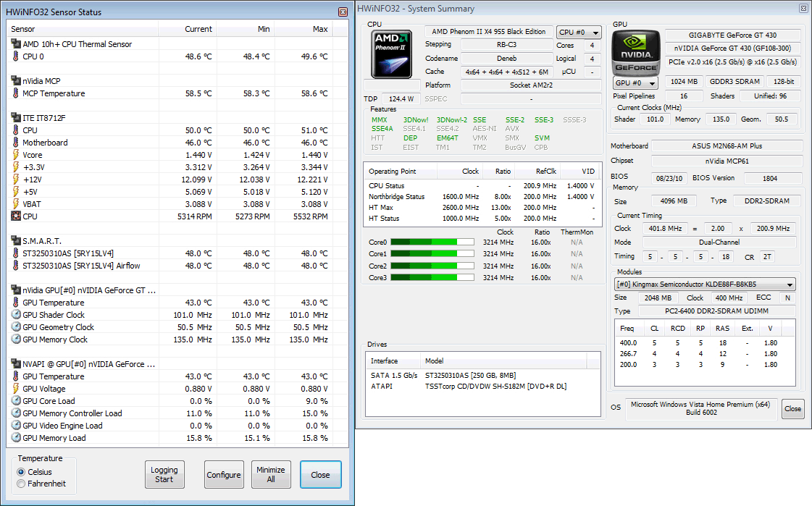The width and height of the screenshot is (812, 506).
Task: Click the AMD Phenom II processor logo
Action: pos(391,54)
